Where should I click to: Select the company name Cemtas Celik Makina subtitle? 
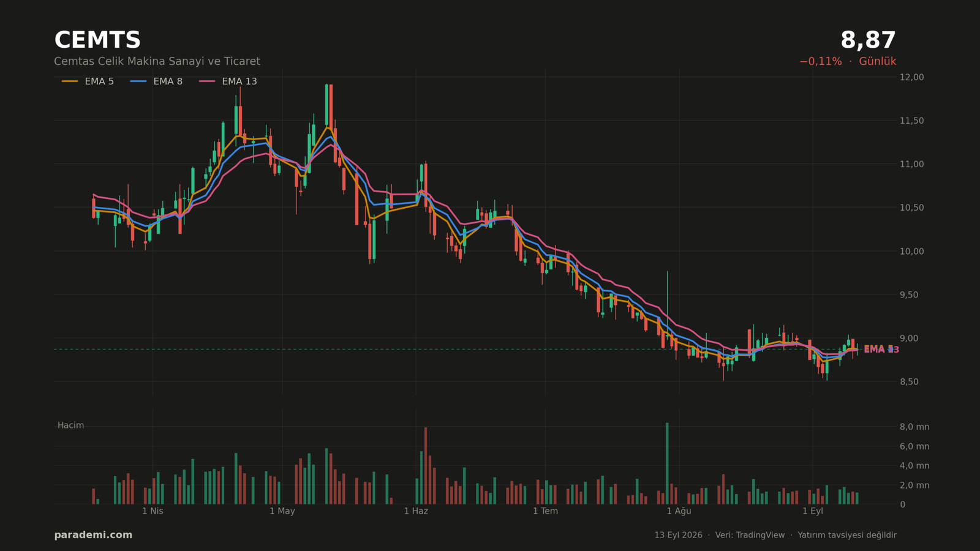(157, 62)
